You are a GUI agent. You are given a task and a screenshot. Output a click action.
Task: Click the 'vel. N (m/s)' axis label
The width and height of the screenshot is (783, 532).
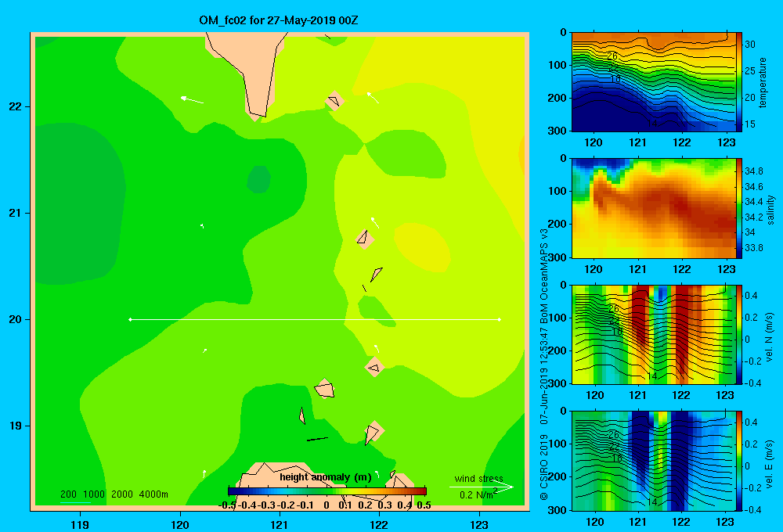point(770,337)
